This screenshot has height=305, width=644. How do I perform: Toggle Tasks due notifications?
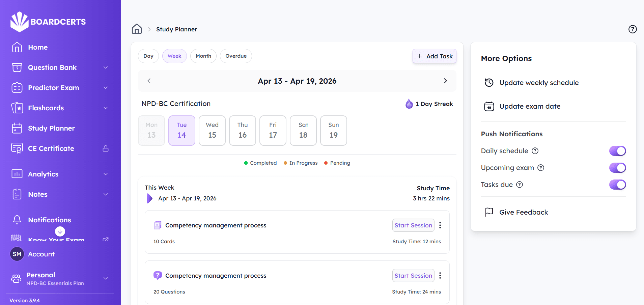(617, 185)
